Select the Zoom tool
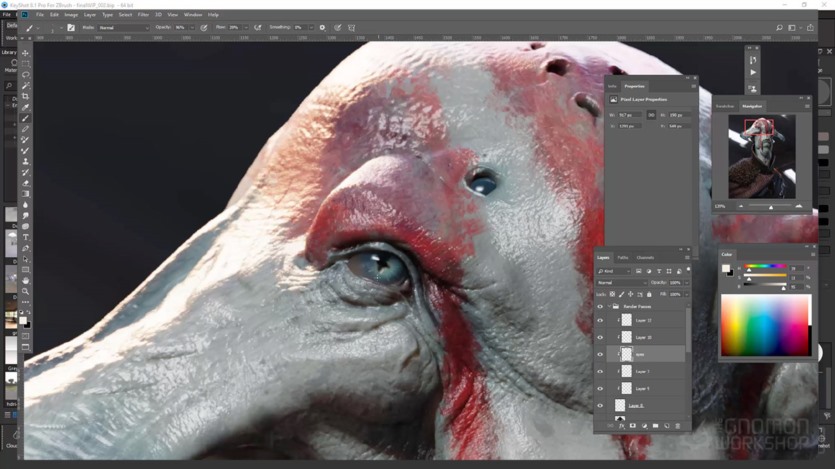Image resolution: width=835 pixels, height=469 pixels. 26,292
